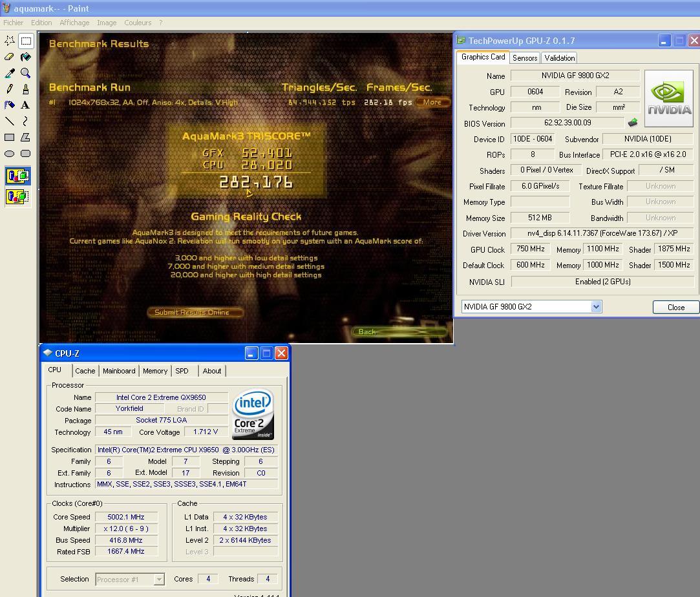This screenshot has height=597, width=700.
Task: Switch to the Sensors tab in GPU-Z
Action: [525, 58]
